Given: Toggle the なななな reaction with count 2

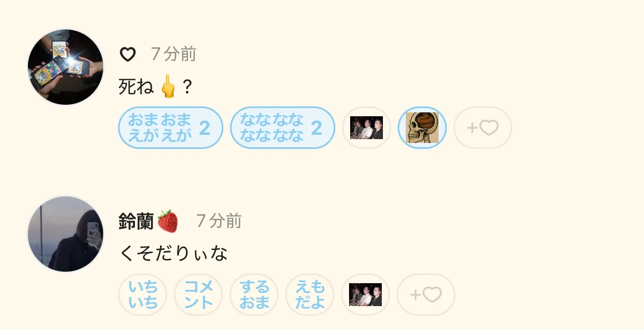Looking at the screenshot, I should coord(282,128).
